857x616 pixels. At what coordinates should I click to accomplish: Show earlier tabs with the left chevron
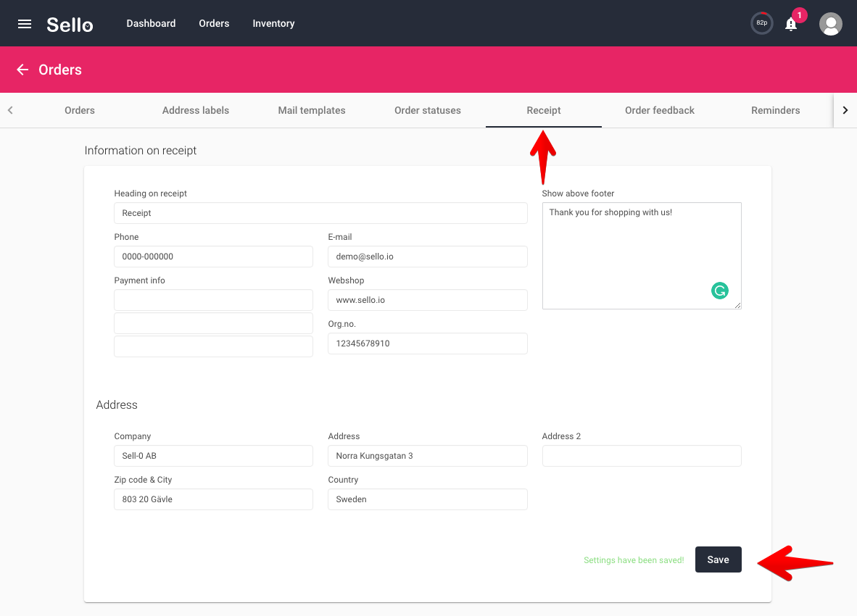pos(10,110)
